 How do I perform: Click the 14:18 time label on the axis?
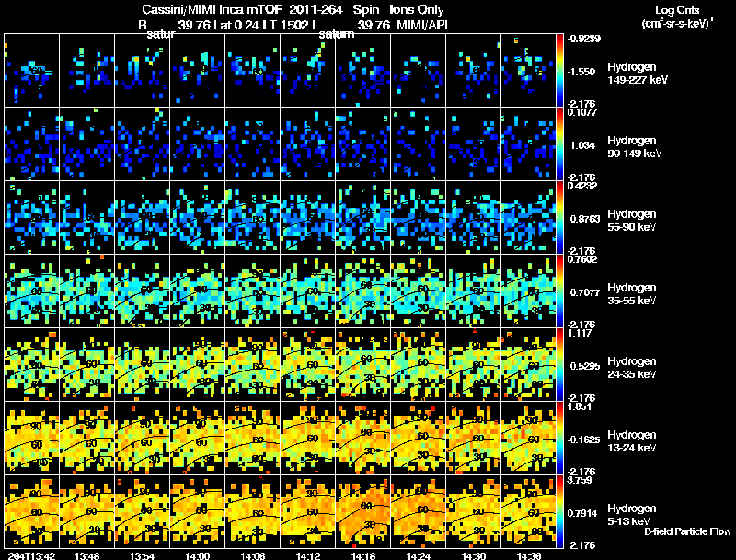click(x=362, y=555)
